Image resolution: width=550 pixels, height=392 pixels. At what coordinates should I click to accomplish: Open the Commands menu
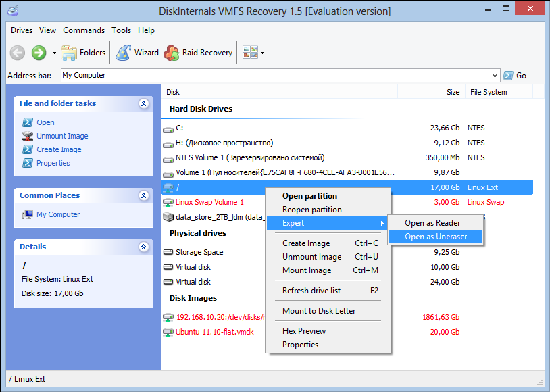84,30
